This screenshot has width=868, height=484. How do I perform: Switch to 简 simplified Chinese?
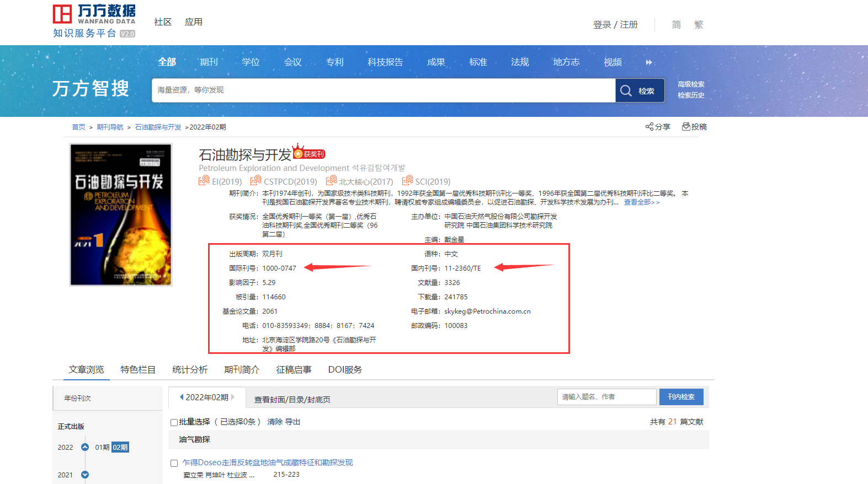[676, 25]
